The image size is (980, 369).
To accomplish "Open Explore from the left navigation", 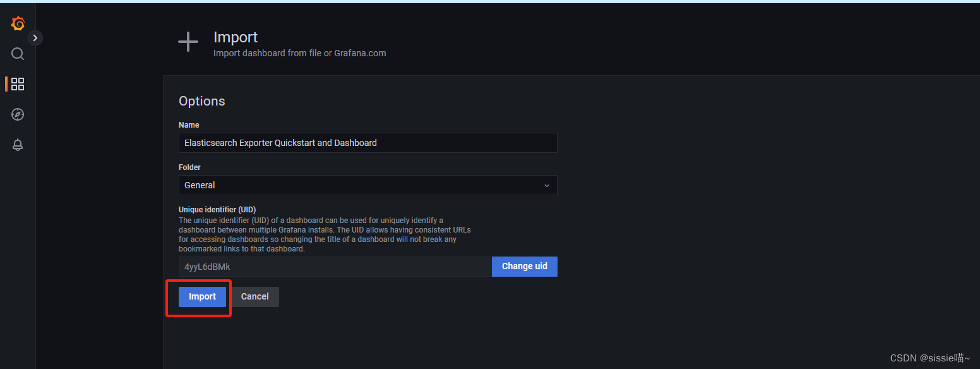I will (17, 114).
